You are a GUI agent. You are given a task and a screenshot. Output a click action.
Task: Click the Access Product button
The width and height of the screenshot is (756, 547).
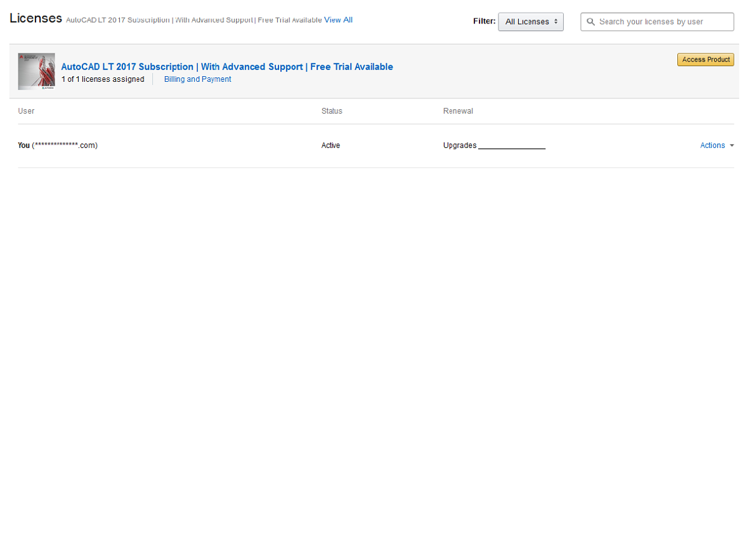(x=705, y=59)
